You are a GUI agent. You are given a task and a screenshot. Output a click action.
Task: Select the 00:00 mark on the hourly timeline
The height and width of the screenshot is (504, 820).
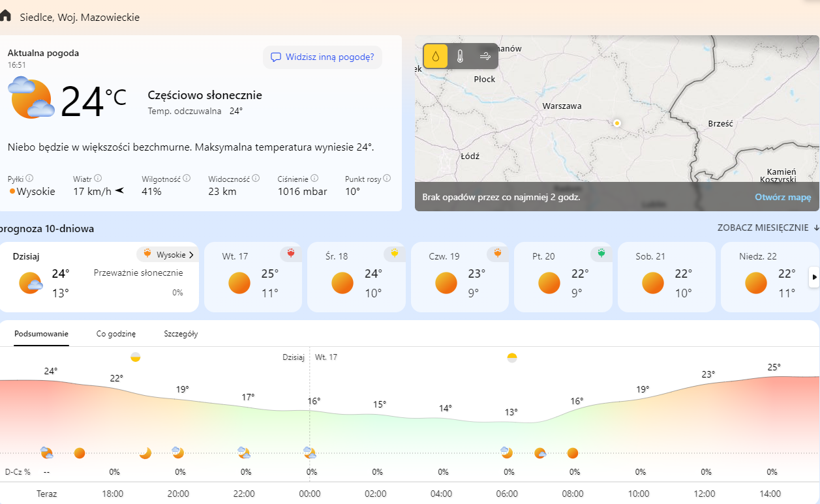pos(310,494)
